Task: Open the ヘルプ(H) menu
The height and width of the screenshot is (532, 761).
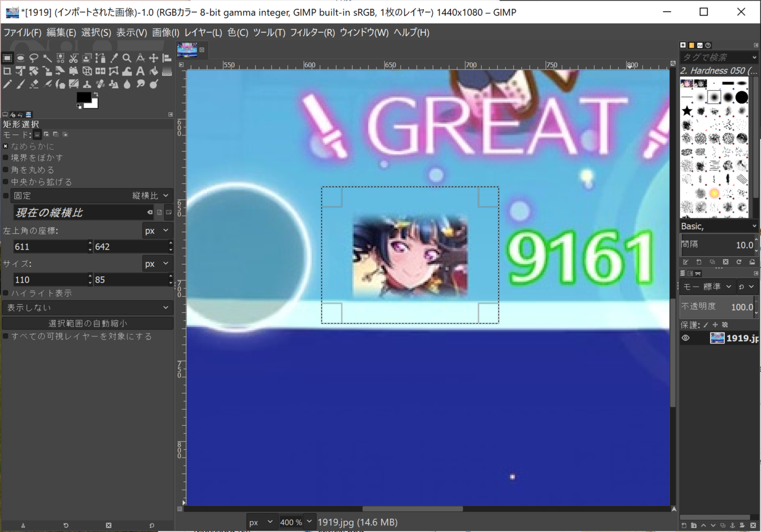Action: tap(411, 33)
